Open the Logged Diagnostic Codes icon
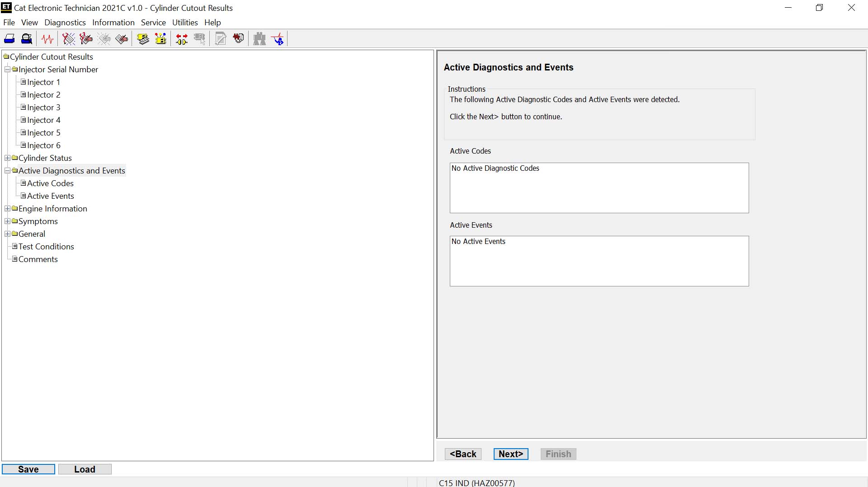Viewport: 868px width, 487px height. pos(86,39)
